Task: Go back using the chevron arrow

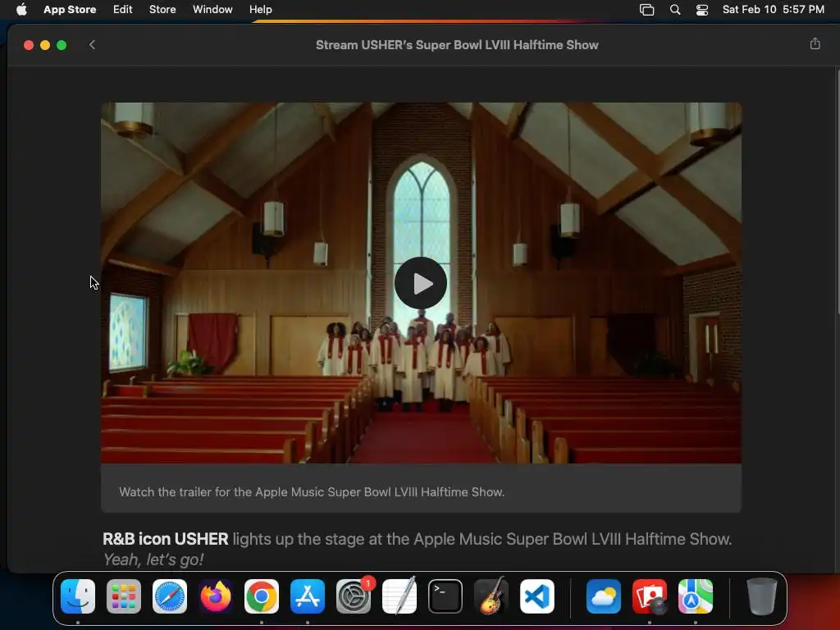Action: [x=92, y=45]
